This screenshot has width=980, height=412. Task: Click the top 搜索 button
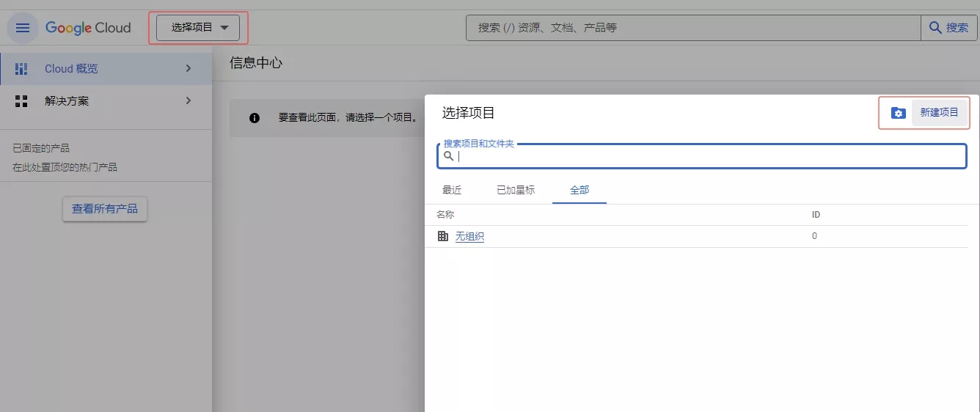949,28
